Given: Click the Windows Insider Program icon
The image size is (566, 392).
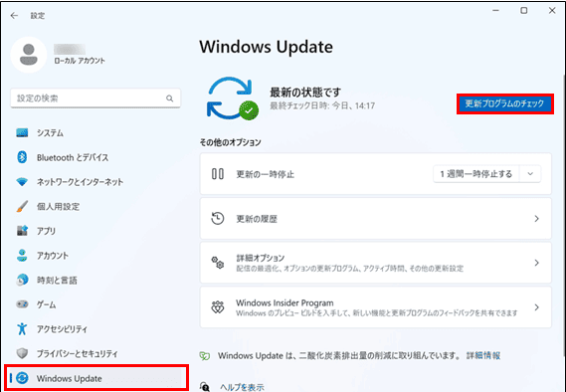Looking at the screenshot, I should click(x=218, y=307).
